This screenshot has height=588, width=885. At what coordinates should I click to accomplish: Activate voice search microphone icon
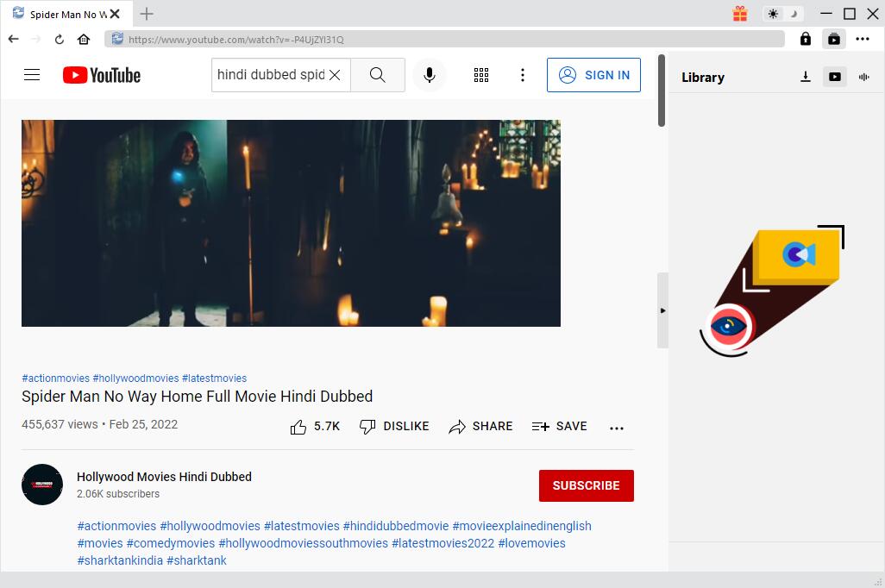tap(429, 75)
